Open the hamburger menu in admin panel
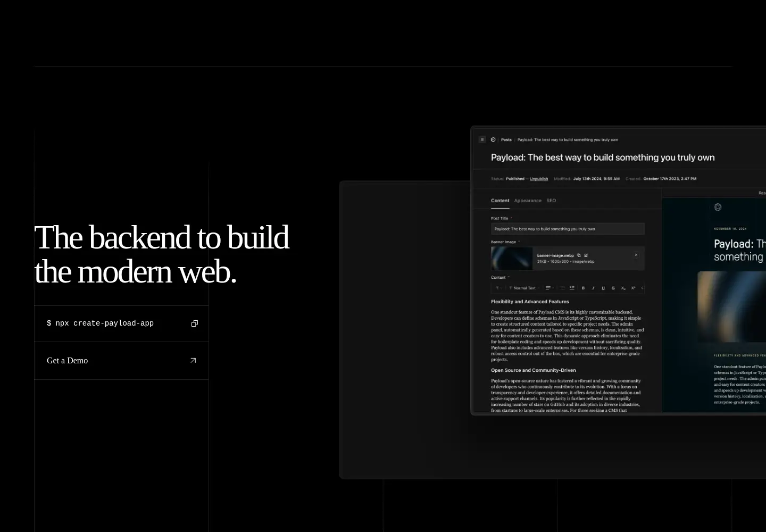This screenshot has height=532, width=766. (x=482, y=140)
